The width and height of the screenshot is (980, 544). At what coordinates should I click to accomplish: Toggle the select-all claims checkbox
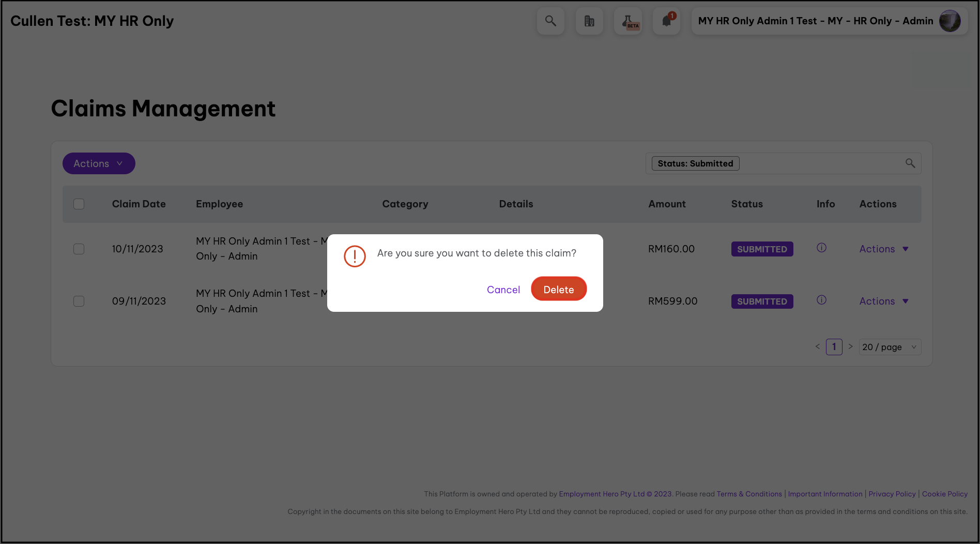(79, 204)
